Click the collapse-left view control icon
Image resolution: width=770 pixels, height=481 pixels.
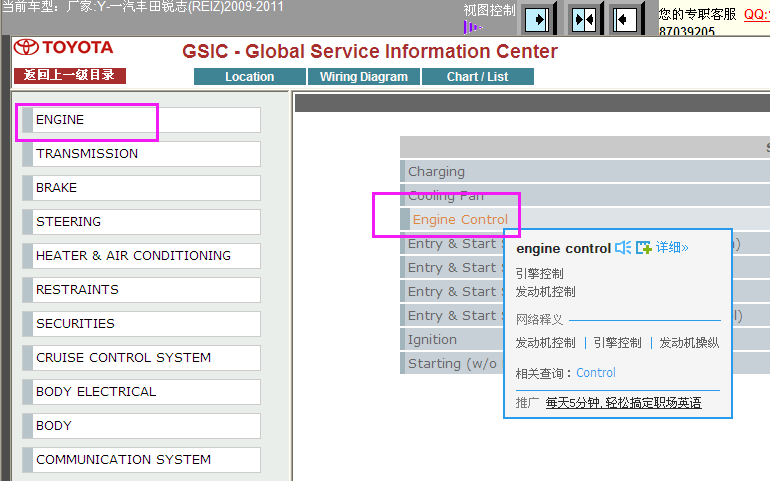(626, 19)
